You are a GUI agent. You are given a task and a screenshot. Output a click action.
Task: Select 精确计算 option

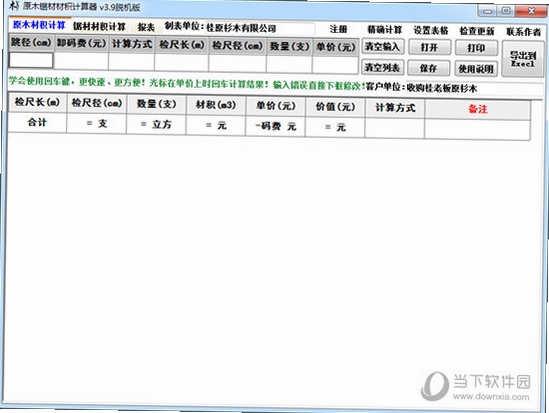click(385, 30)
